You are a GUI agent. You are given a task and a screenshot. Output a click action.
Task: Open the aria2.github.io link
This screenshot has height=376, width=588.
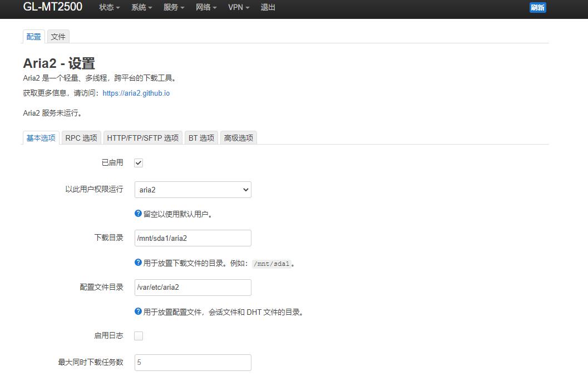click(x=136, y=93)
